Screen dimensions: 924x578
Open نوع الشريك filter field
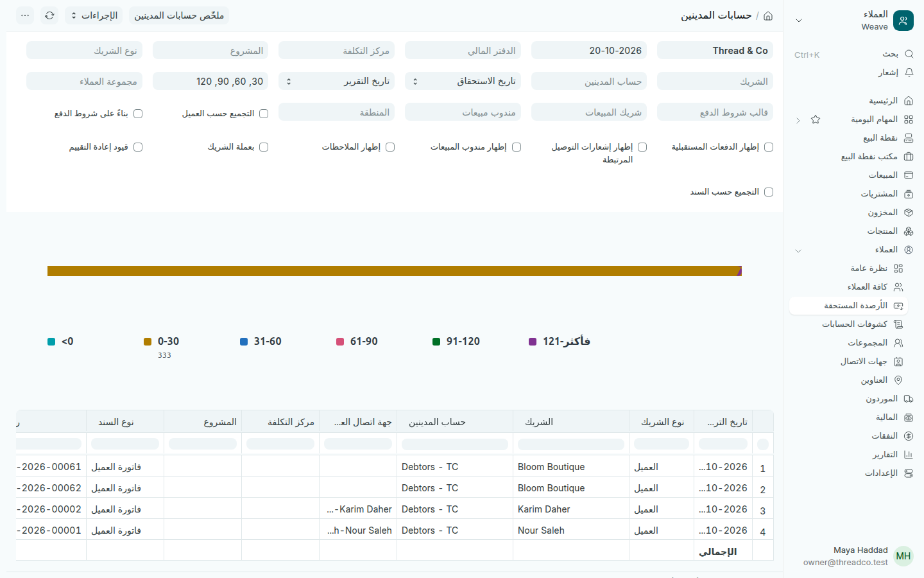point(84,51)
